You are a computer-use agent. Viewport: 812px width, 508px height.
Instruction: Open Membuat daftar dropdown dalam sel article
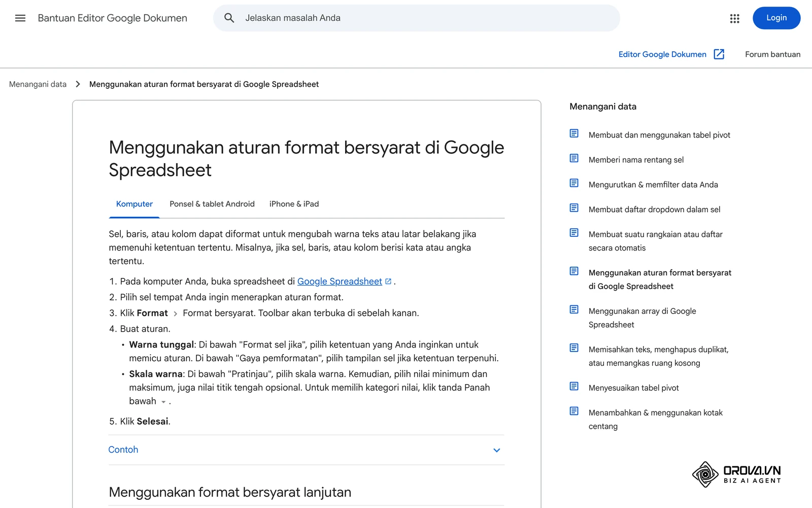(654, 210)
